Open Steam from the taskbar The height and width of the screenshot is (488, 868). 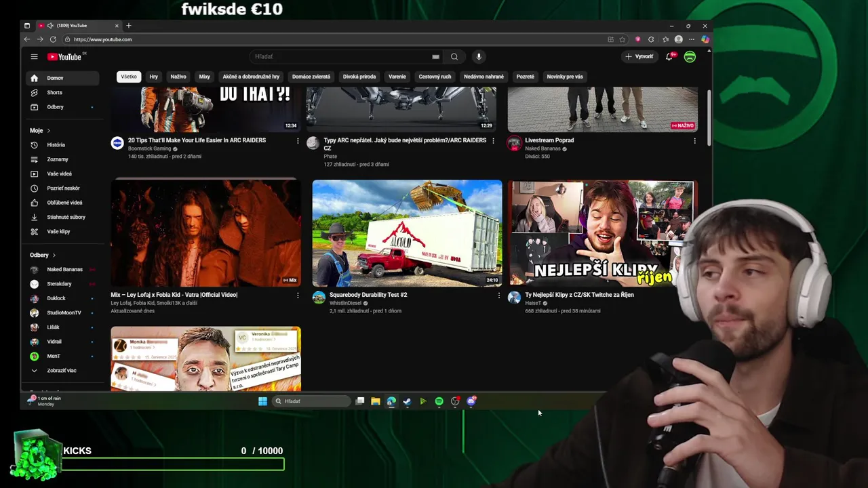coord(407,401)
